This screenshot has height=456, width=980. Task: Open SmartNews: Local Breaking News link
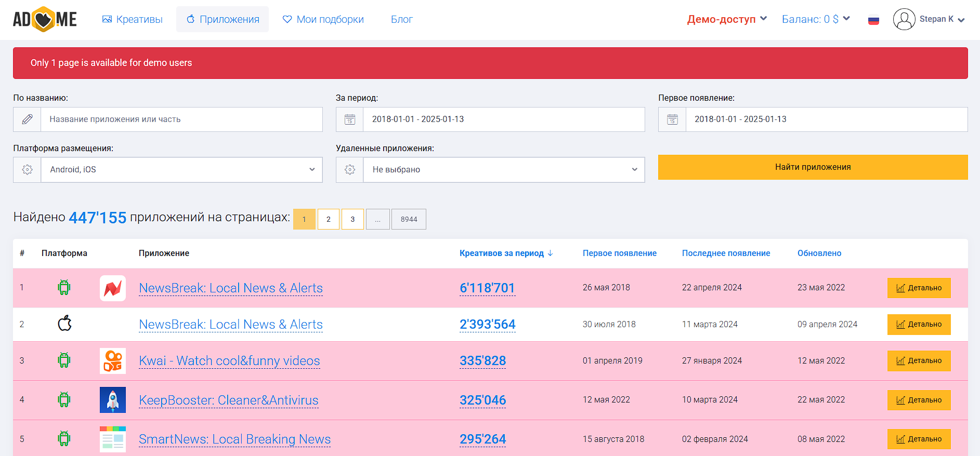coord(234,439)
